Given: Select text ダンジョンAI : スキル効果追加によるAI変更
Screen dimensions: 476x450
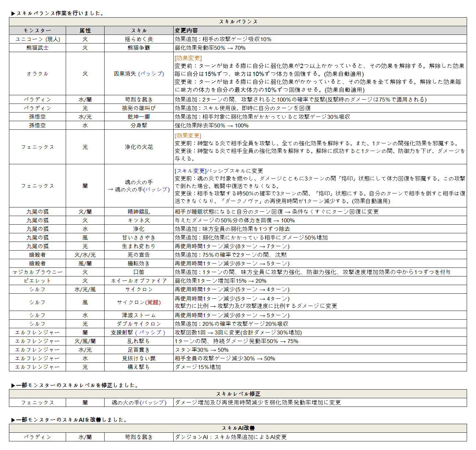Looking at the screenshot, I should pos(231,437).
